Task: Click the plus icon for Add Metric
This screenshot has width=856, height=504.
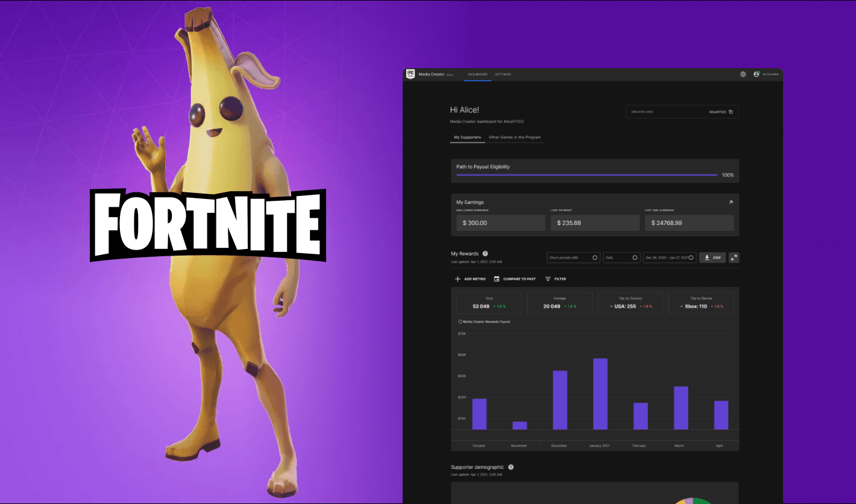Action: click(x=458, y=279)
